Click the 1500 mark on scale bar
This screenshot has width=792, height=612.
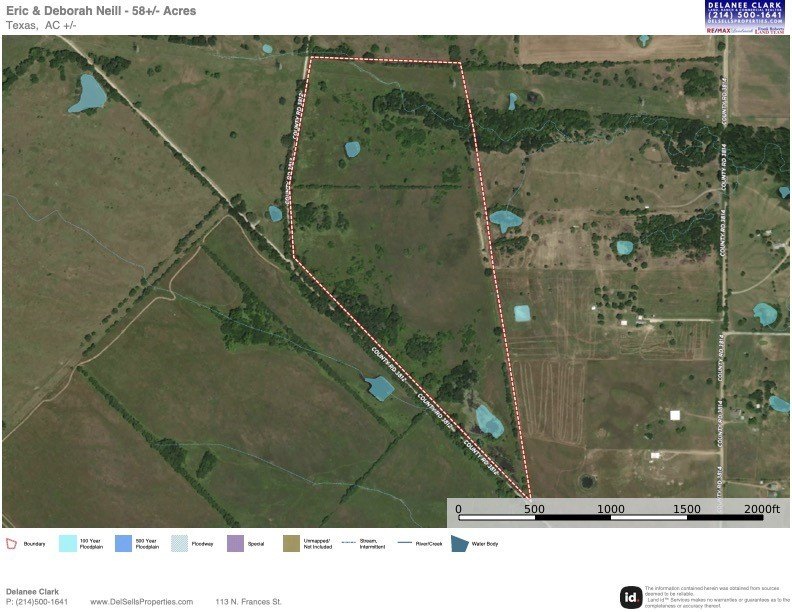[x=687, y=508]
